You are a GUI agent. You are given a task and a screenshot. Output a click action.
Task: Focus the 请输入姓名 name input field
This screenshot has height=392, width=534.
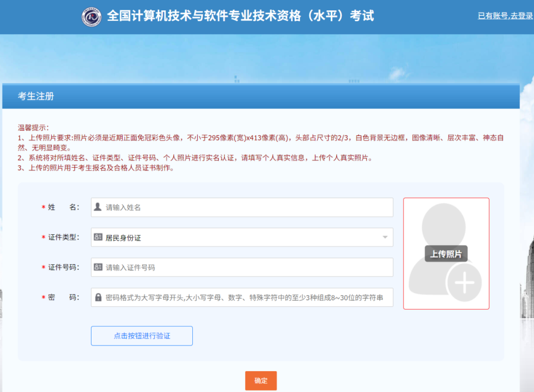(x=242, y=207)
